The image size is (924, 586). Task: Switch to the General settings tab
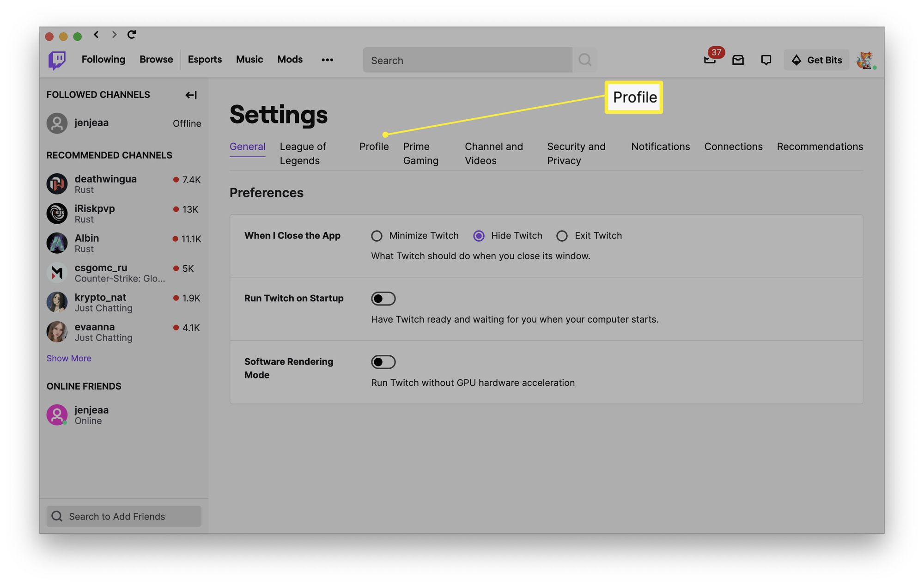pos(248,146)
